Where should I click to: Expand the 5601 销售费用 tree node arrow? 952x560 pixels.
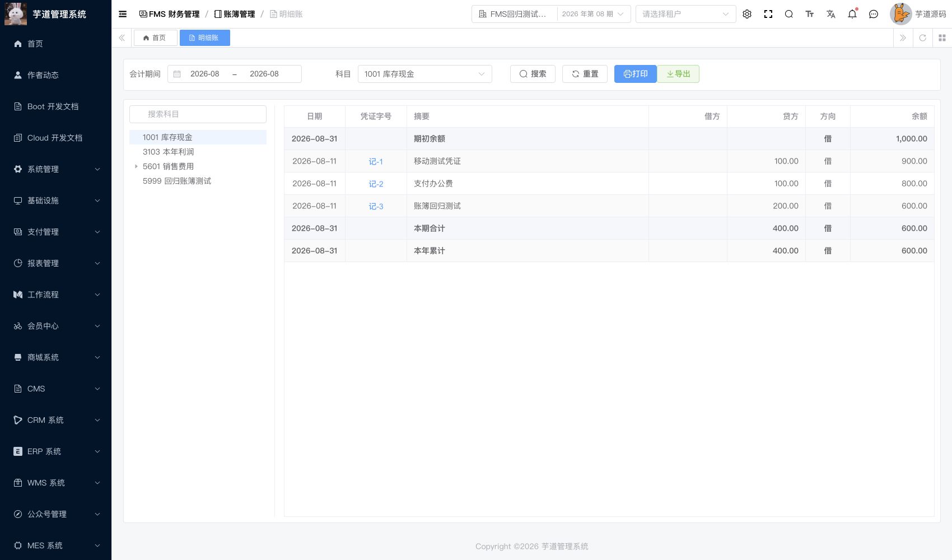(x=136, y=166)
